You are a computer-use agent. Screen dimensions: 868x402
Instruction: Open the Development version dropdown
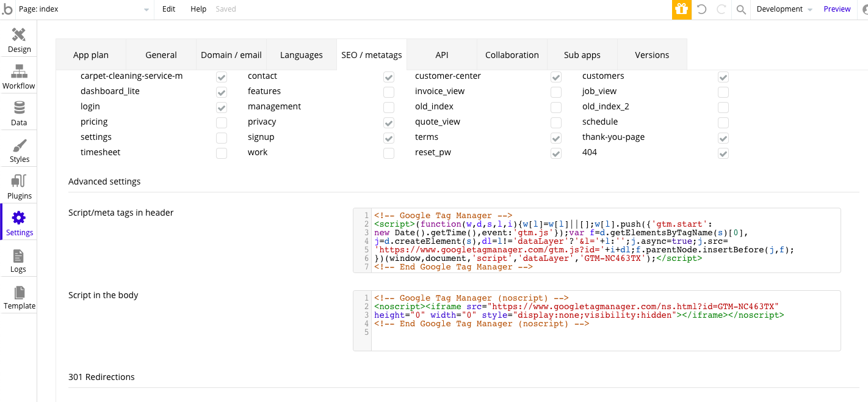point(784,9)
